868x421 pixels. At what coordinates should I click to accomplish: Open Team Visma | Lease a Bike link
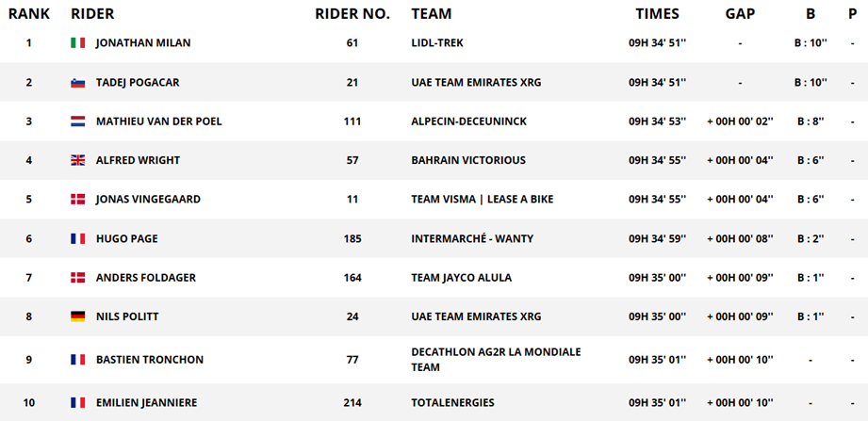click(483, 200)
